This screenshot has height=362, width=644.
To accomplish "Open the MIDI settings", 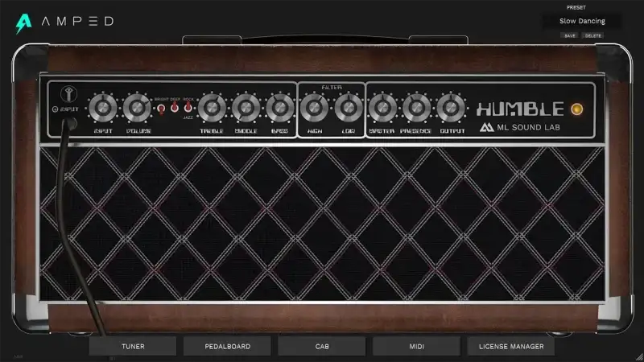I will pos(416,347).
